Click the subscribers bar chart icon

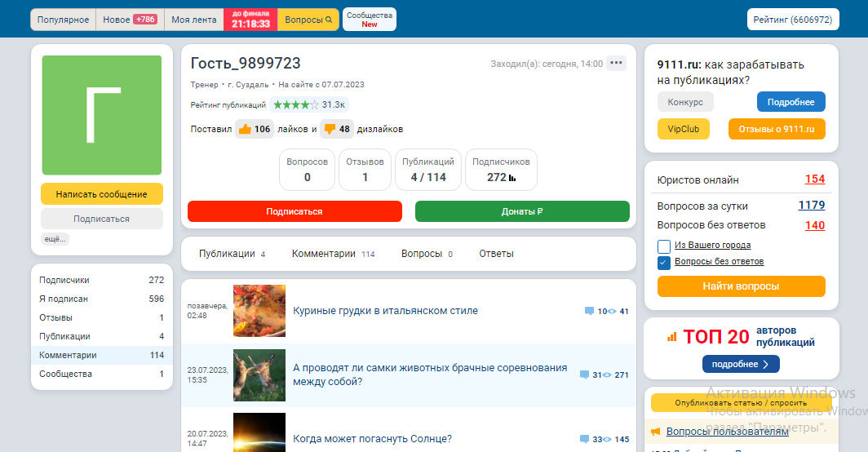coord(512,178)
